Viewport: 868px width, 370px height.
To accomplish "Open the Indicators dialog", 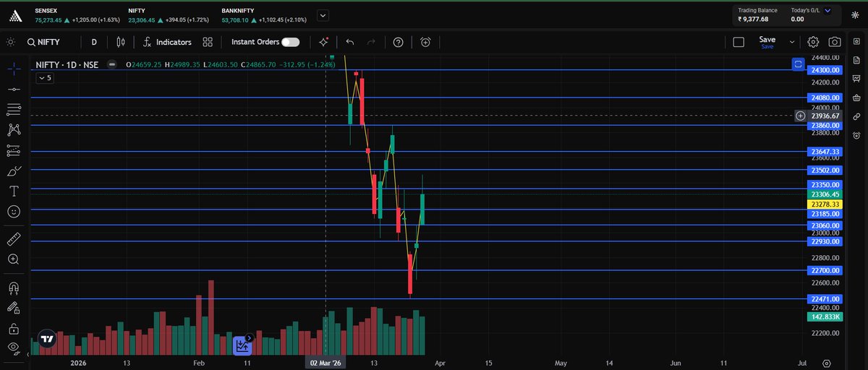I will click(x=167, y=42).
